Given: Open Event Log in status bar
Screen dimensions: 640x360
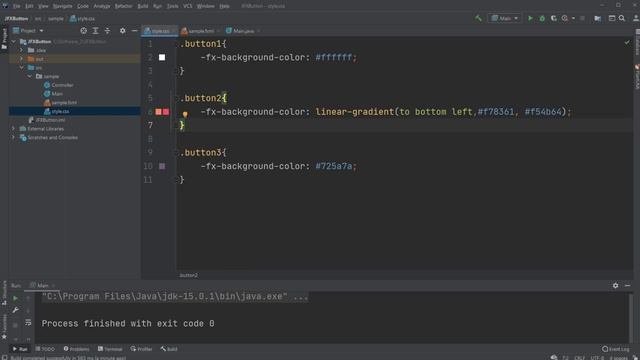Looking at the screenshot, I should pyautogui.click(x=616, y=349).
